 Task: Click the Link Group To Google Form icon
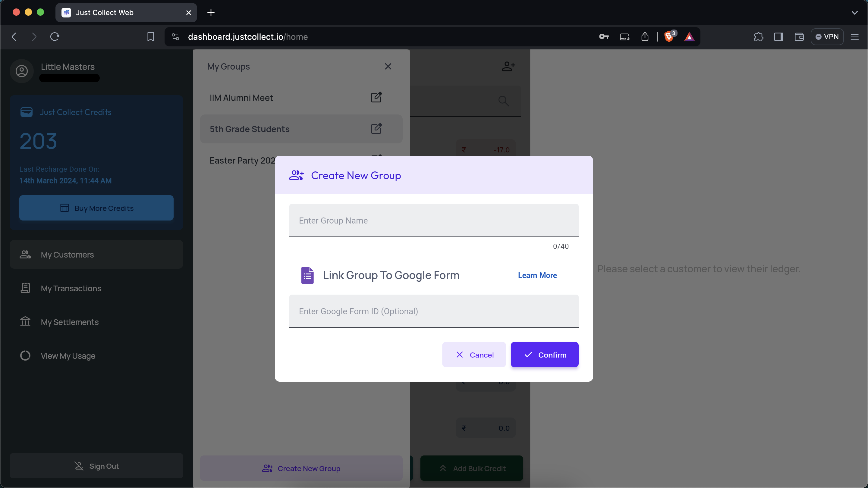tap(307, 275)
